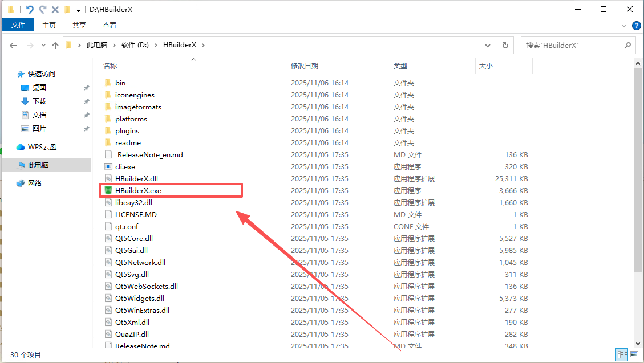Select 下载 in the quick access sidebar
Viewport: 644px width, 363px height.
[39, 101]
